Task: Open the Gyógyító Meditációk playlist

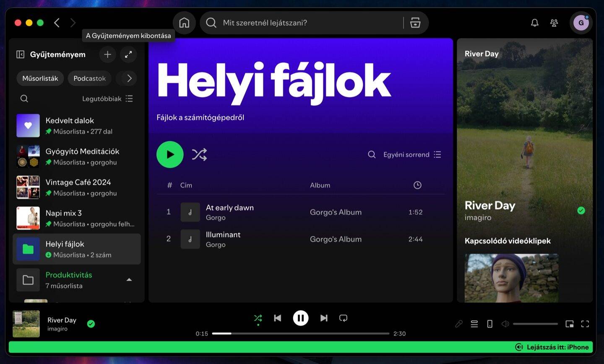Action: 77,157
